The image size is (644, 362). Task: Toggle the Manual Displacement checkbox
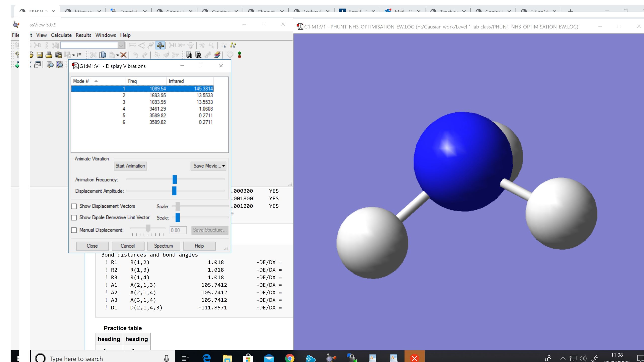[74, 230]
